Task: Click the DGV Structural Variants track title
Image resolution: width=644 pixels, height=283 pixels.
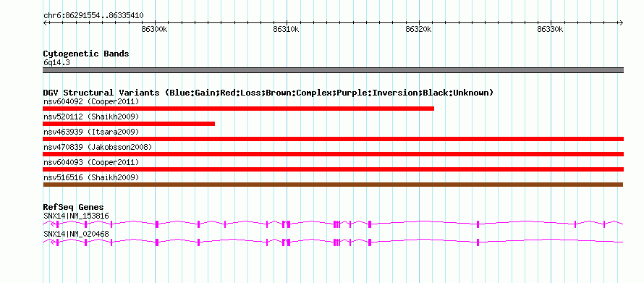Action: (268, 93)
